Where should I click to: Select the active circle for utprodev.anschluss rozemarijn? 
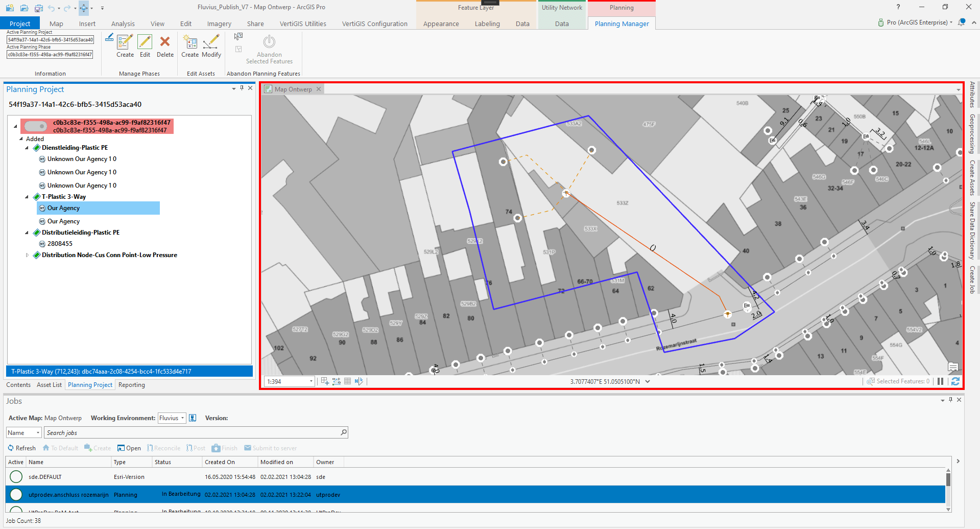tap(16, 495)
